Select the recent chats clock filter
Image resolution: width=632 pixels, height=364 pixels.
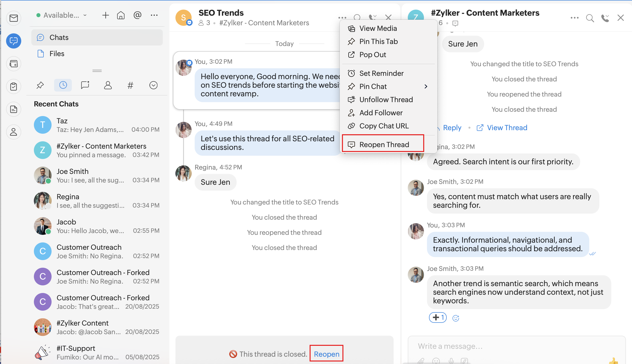coord(63,85)
